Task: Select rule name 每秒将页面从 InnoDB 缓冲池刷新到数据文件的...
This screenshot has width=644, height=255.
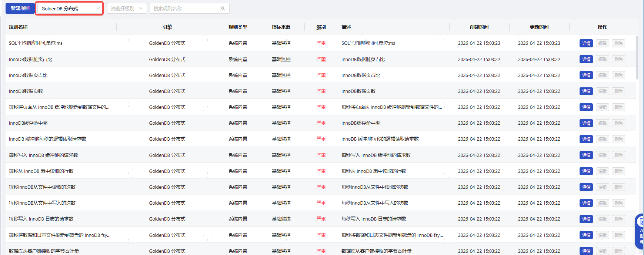Action: [59, 107]
